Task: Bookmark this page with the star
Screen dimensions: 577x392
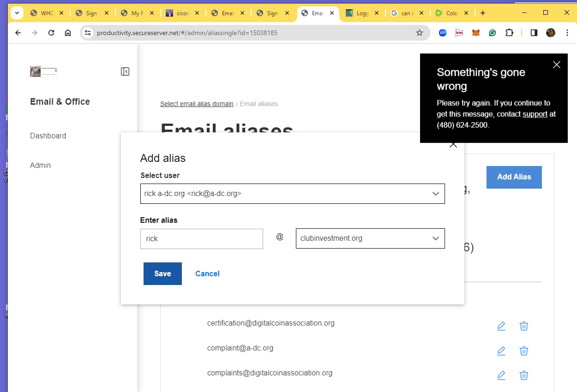Action: 420,33
